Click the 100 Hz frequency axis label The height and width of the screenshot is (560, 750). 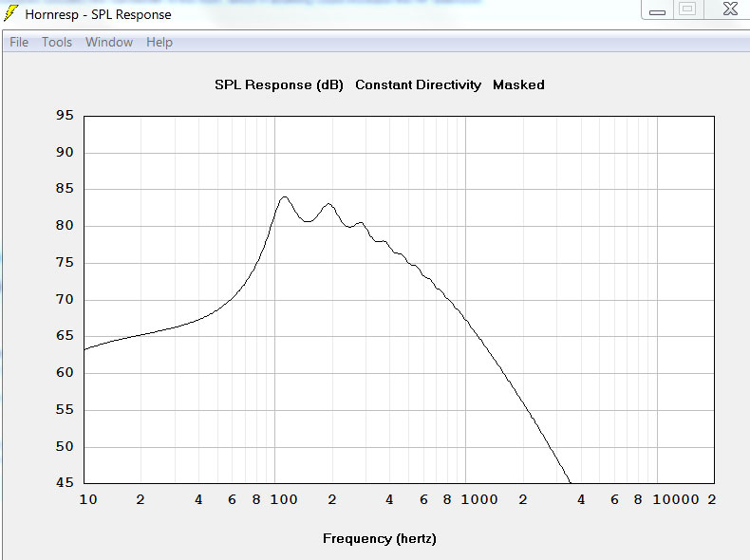click(284, 500)
